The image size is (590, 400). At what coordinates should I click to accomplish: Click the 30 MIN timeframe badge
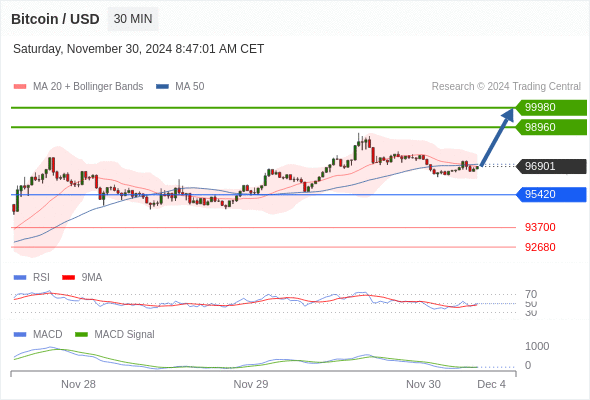coord(133,19)
